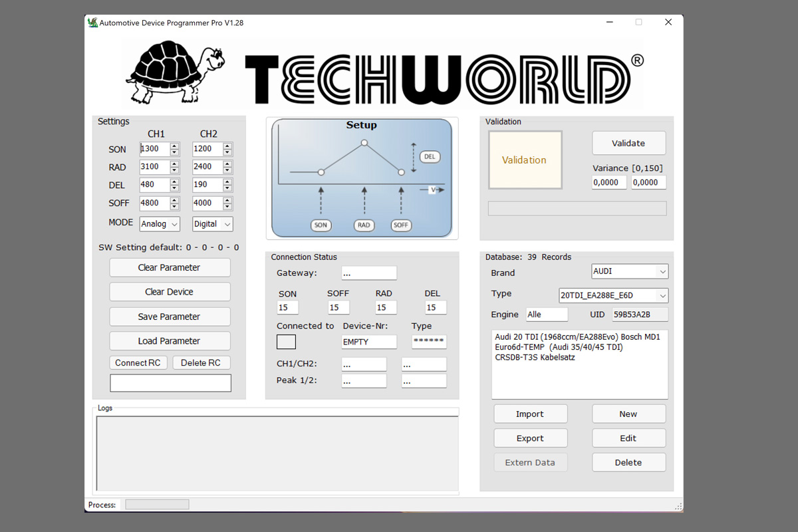
Task: Save parameters with Save Parameter button
Action: [170, 317]
